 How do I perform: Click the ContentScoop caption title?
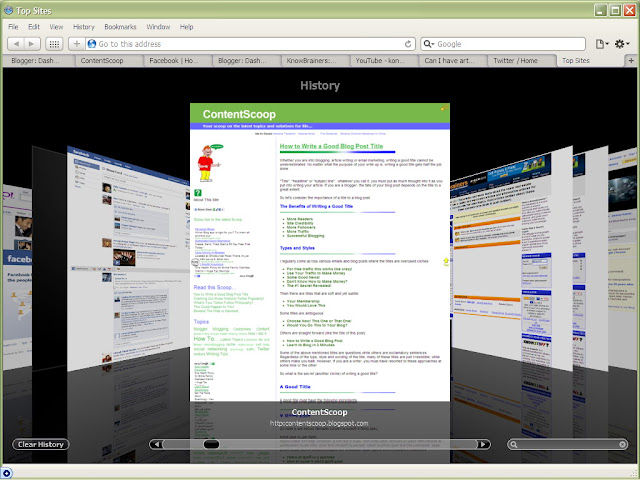pos(320,412)
